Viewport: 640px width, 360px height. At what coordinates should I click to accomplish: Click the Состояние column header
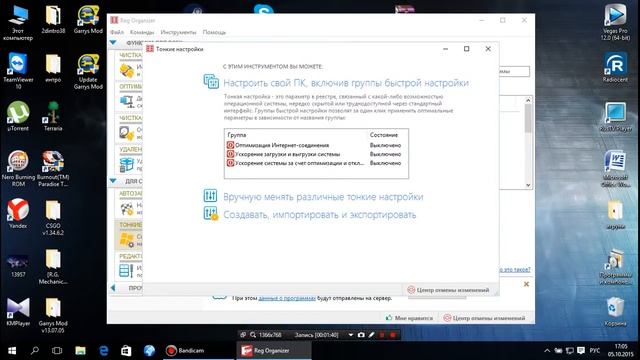pyautogui.click(x=384, y=135)
